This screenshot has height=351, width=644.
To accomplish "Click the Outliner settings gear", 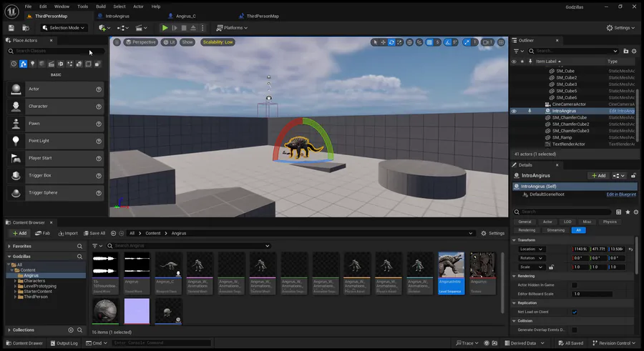I will 634,51.
